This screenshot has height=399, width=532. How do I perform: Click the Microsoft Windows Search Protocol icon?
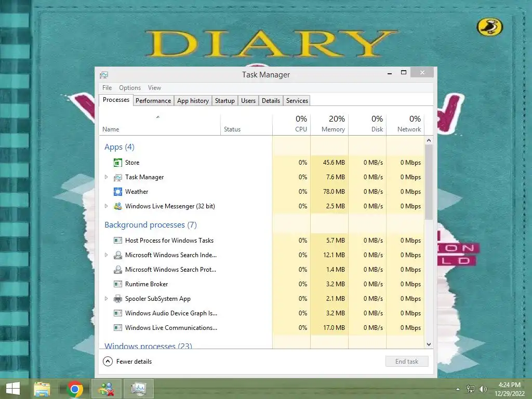pos(118,270)
